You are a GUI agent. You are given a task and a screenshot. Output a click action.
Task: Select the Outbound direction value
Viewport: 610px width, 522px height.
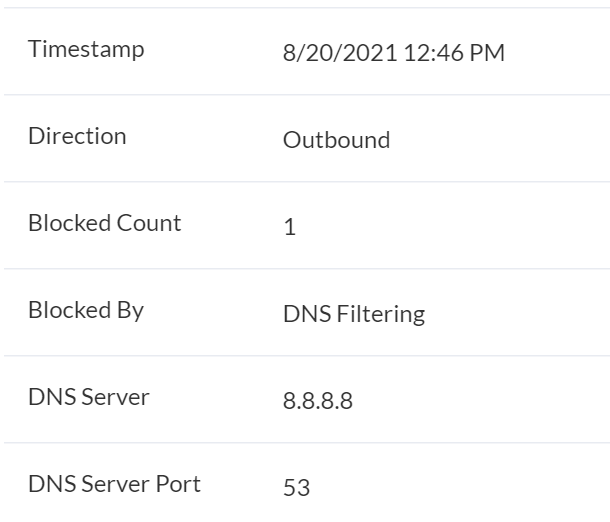[336, 140]
